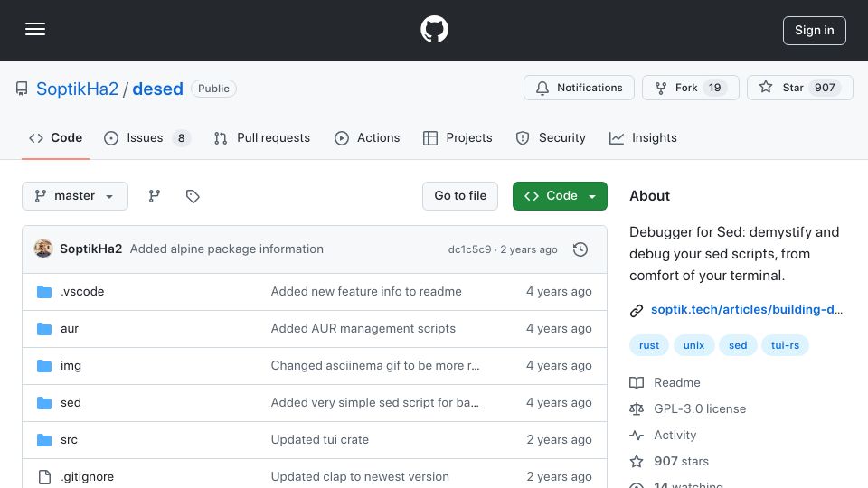868x488 pixels.
Task: Open the aur folder
Action: point(70,329)
